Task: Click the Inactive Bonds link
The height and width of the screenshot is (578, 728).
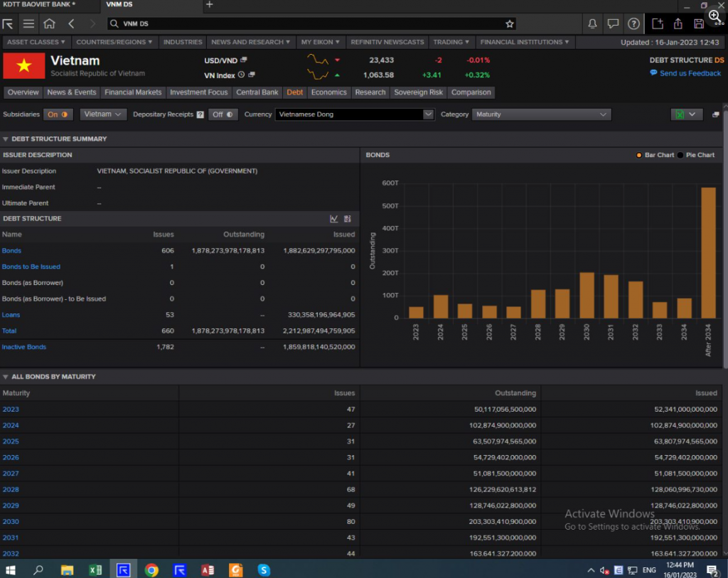Action: pos(24,347)
